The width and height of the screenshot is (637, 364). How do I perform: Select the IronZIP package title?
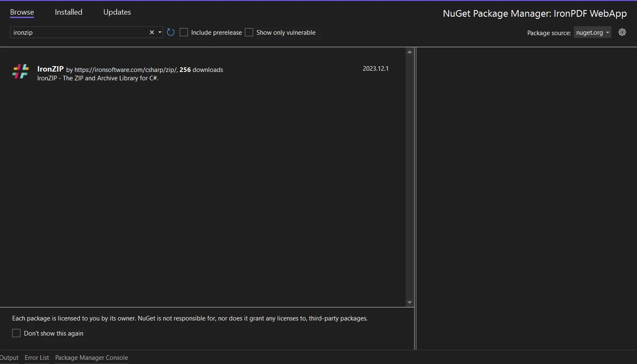click(50, 69)
